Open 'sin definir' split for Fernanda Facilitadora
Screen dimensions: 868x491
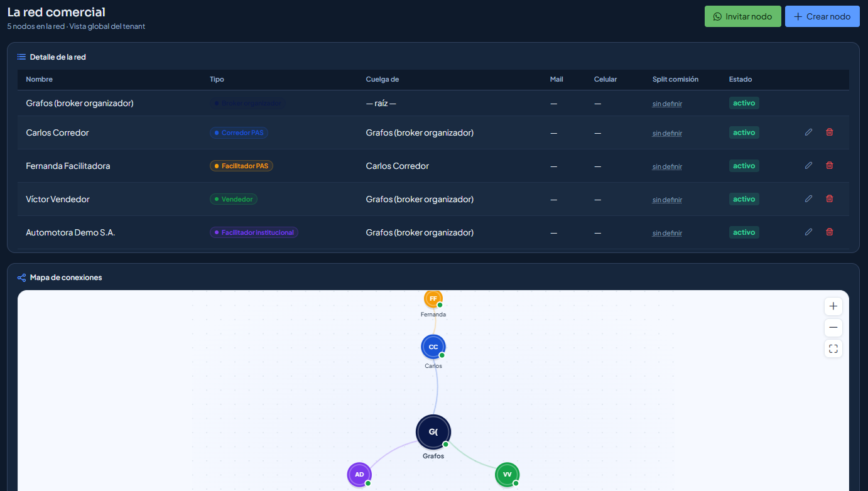tap(667, 166)
